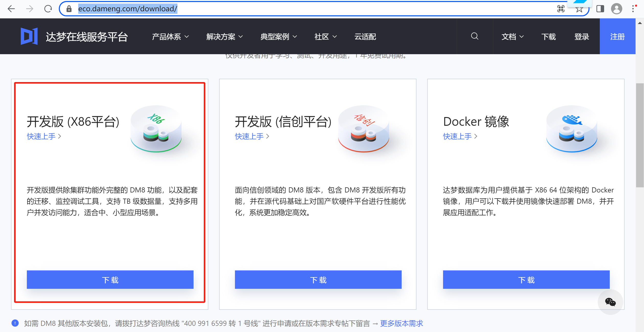
Task: Click the Docker whale disc illustration
Action: coord(572,129)
